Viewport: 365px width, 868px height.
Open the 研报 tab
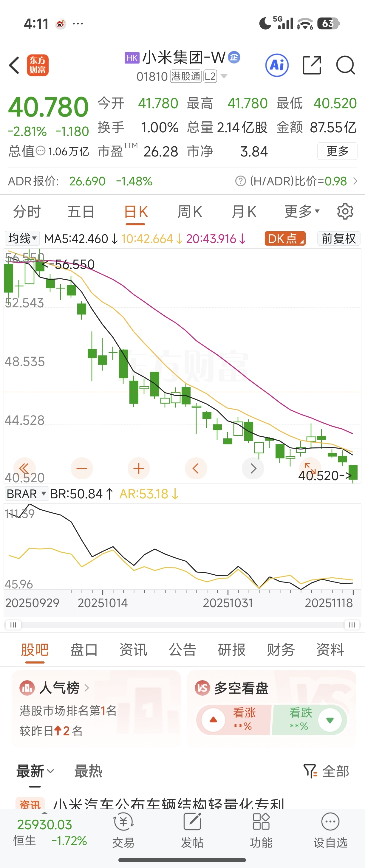[231, 649]
